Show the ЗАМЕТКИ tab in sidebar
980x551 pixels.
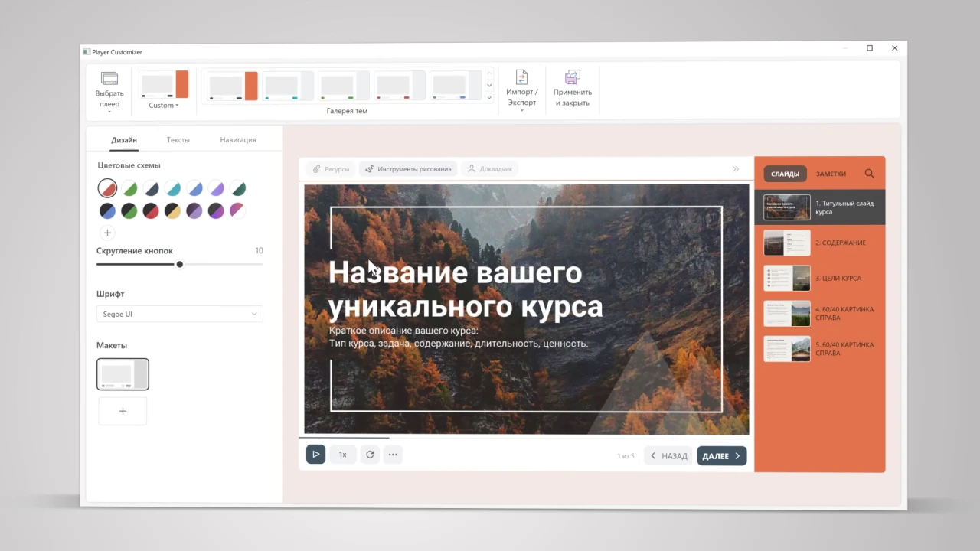pyautogui.click(x=831, y=174)
